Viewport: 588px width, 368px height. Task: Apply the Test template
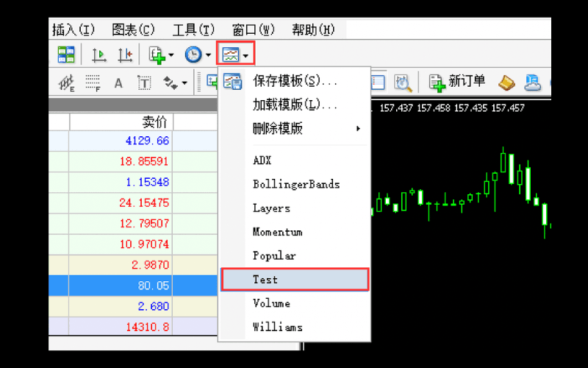[295, 280]
